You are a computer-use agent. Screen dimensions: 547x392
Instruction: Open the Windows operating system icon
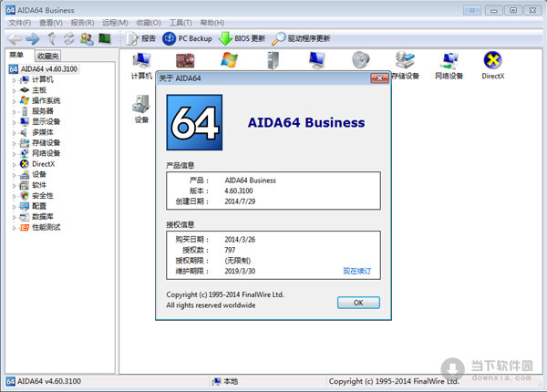click(229, 60)
